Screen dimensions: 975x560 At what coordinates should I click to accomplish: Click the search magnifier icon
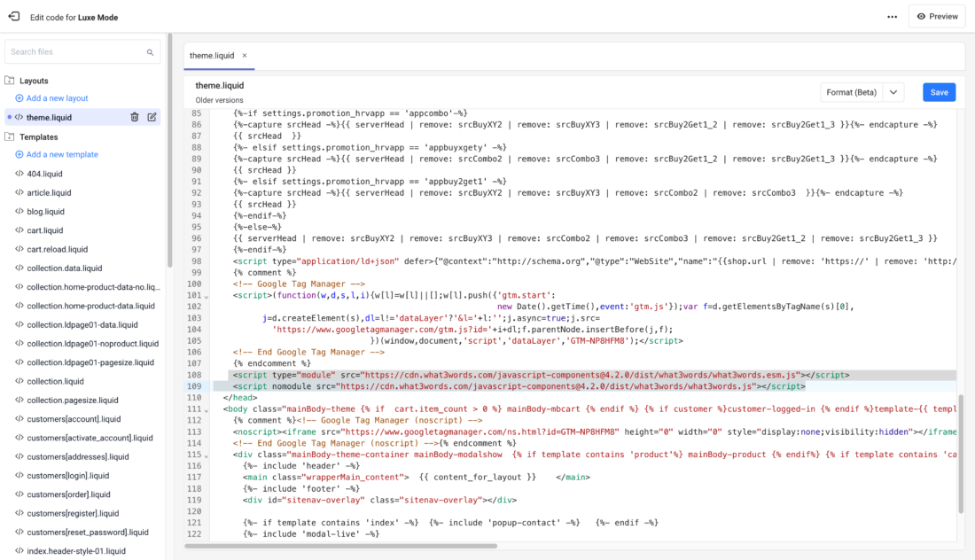pyautogui.click(x=150, y=52)
